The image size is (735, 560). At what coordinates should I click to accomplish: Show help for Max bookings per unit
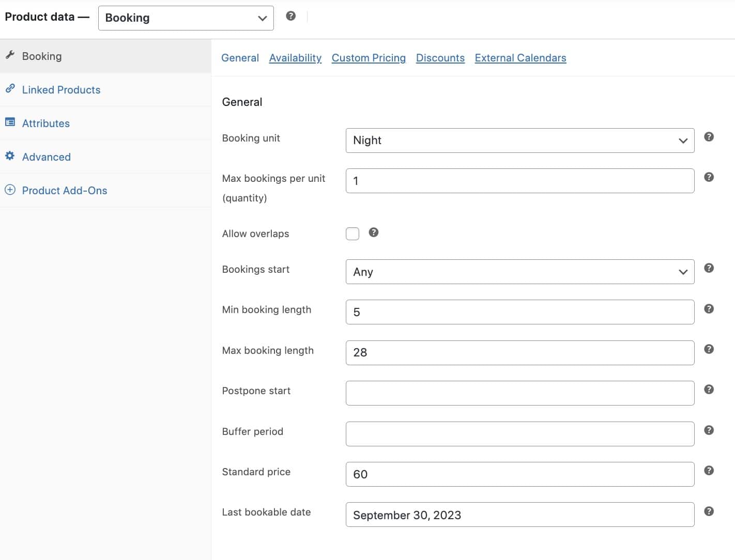click(x=709, y=177)
